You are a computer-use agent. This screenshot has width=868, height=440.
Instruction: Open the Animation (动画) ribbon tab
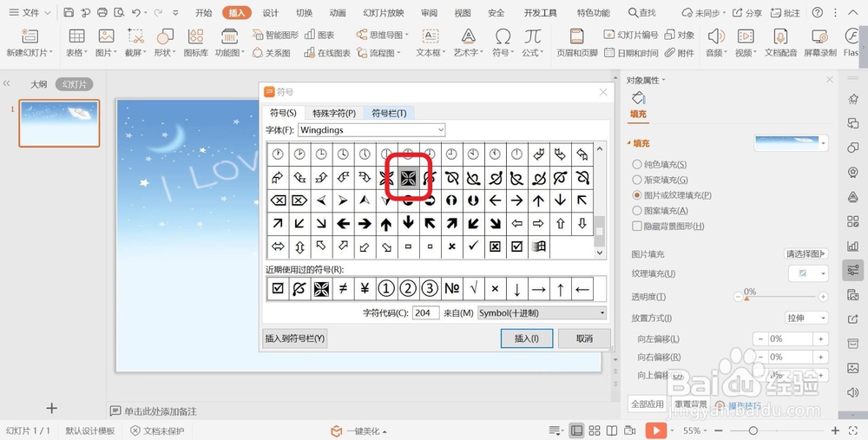pyautogui.click(x=338, y=13)
